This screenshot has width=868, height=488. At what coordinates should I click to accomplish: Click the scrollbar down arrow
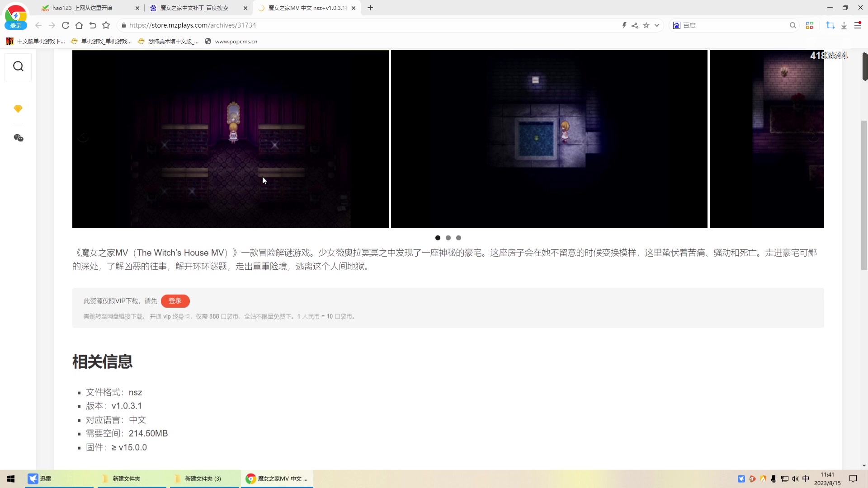[864, 465]
